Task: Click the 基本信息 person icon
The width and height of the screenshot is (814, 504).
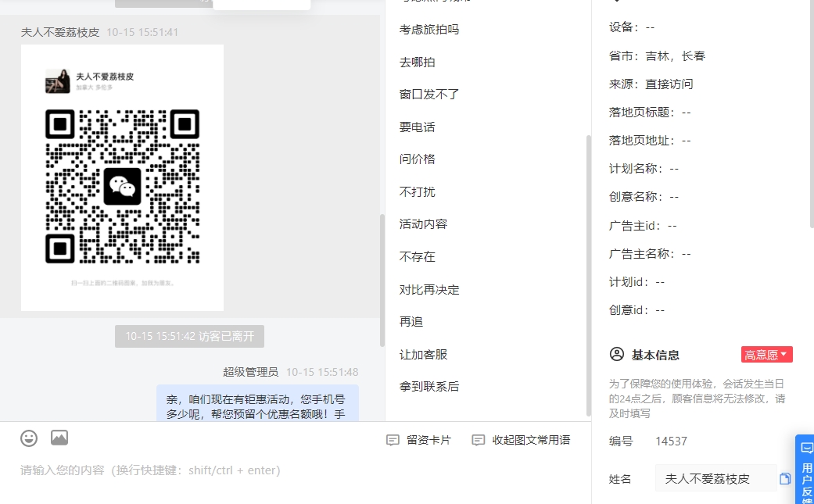Action: click(x=617, y=354)
